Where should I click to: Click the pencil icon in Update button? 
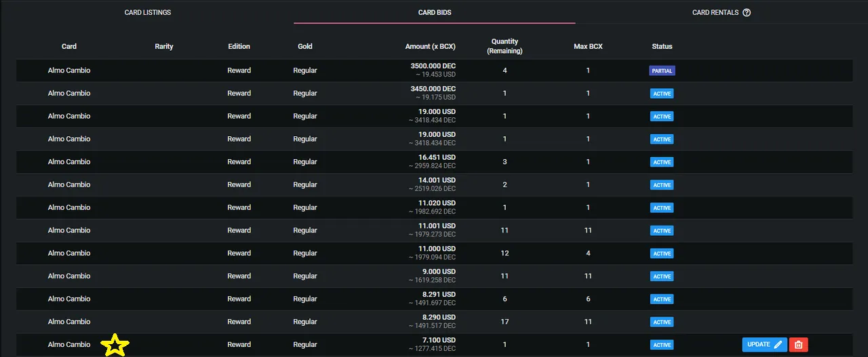coord(778,344)
